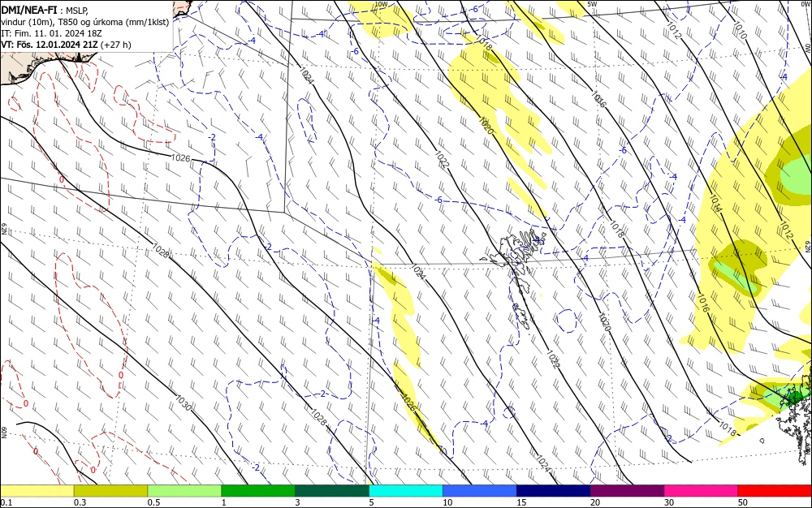The image size is (812, 508).
Task: Click the "0.5" legend scale value
Action: [x=153, y=502]
